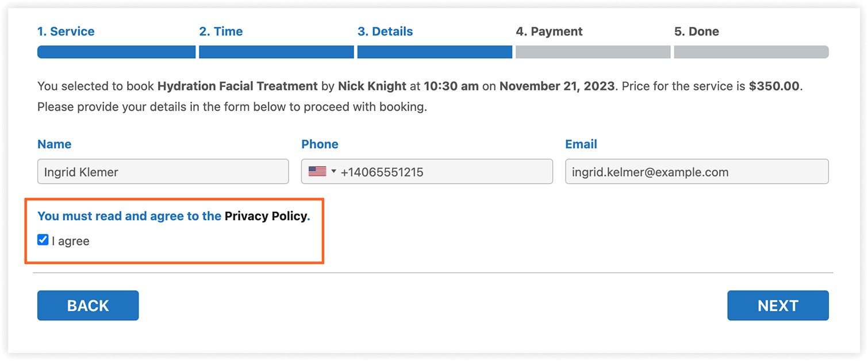Open the phone country code dropdown arrow
This screenshot has width=868, height=361.
(x=333, y=171)
